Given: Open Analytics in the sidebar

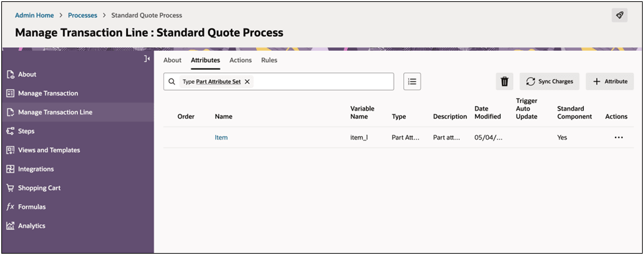Looking at the screenshot, I should click(32, 225).
